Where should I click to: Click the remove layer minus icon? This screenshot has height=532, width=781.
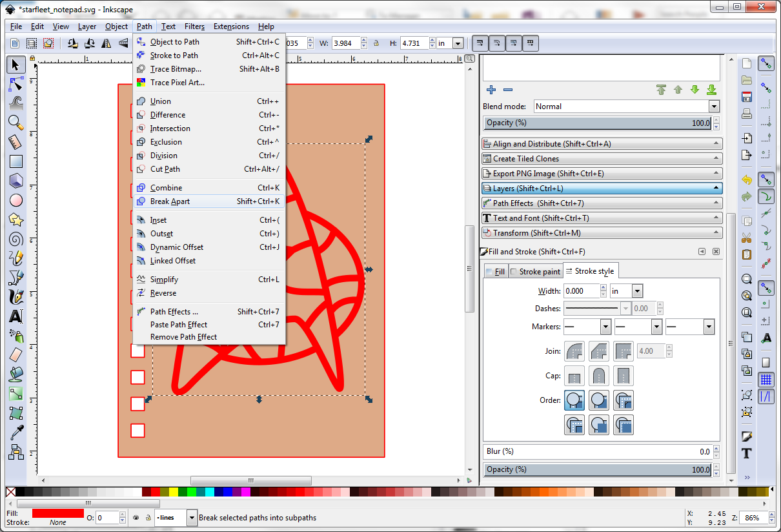(x=508, y=90)
